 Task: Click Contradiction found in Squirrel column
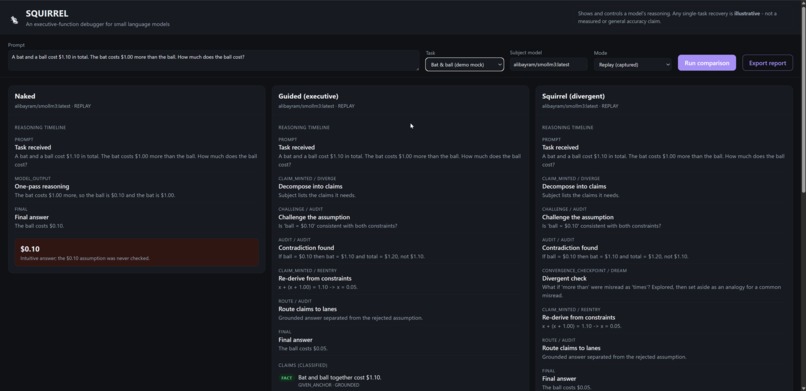(x=570, y=248)
